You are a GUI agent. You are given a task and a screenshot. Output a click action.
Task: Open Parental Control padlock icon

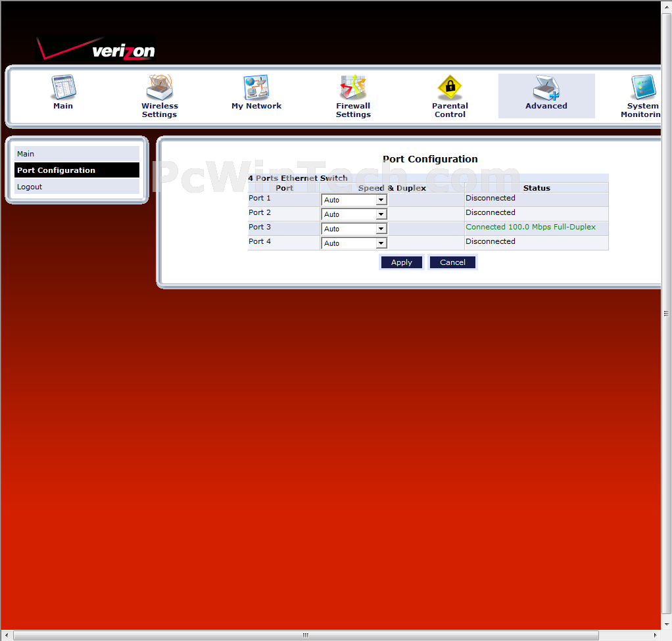click(450, 87)
